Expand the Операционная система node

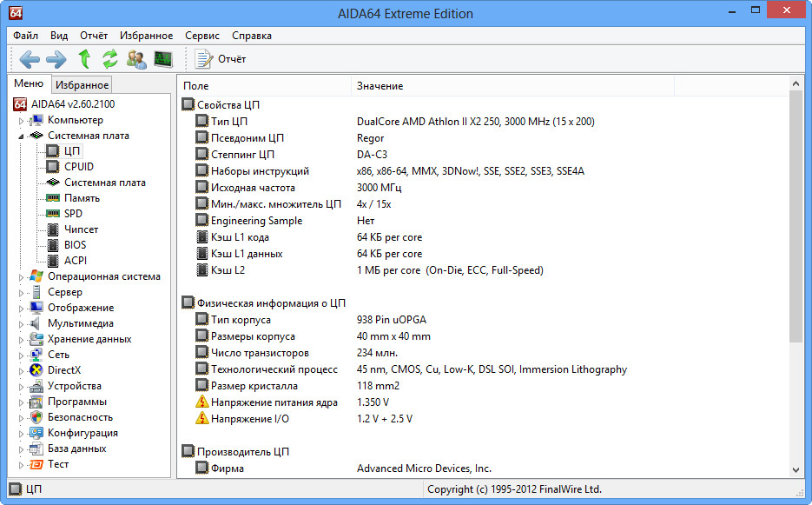(x=21, y=277)
